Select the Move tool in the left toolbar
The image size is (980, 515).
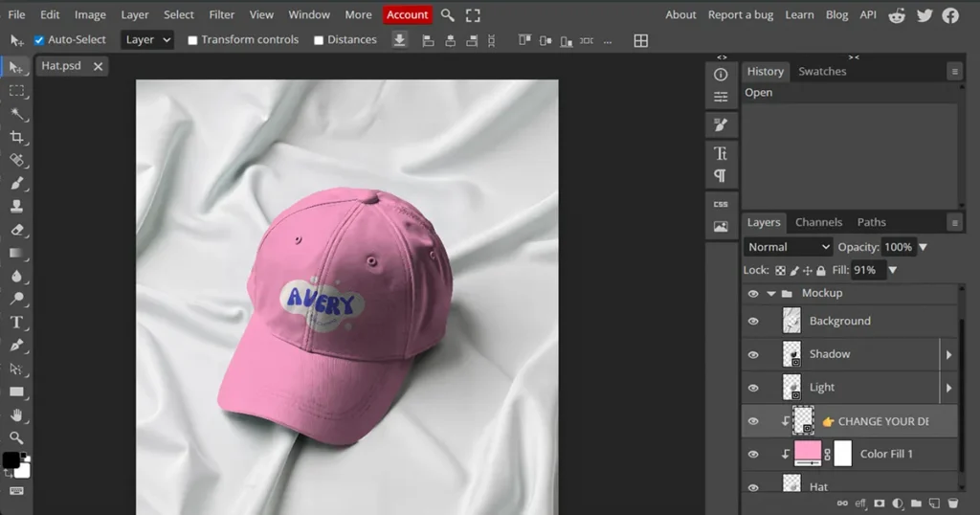[x=16, y=68]
